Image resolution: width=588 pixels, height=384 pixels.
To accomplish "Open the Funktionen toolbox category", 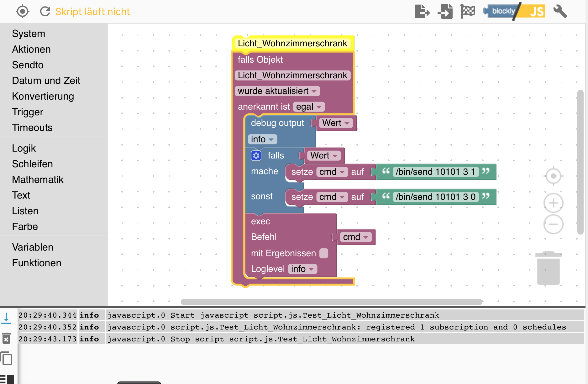I will coord(37,263).
